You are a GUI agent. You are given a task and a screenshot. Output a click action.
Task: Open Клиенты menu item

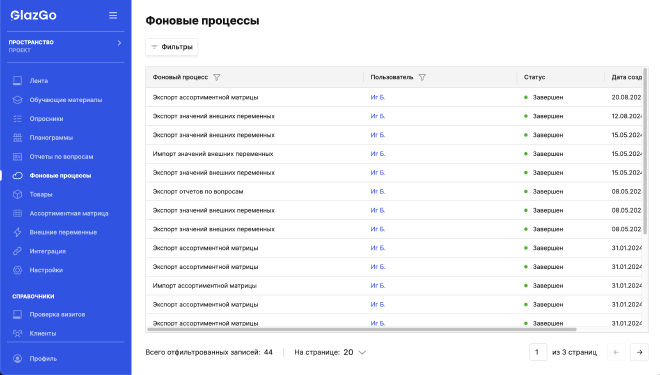point(43,333)
